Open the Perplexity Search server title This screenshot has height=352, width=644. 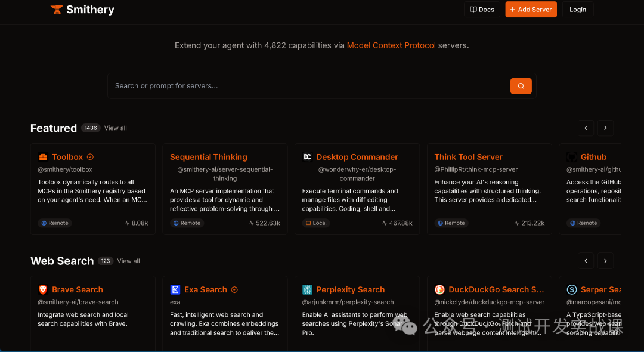coord(351,289)
